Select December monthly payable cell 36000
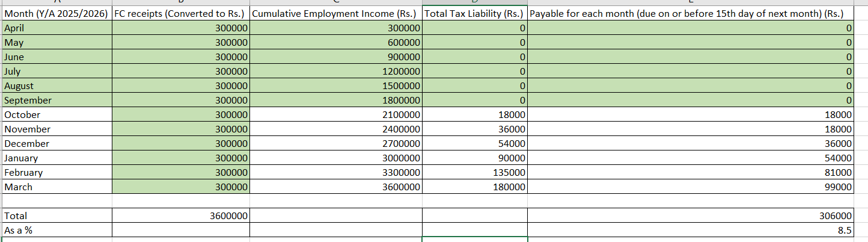 pyautogui.click(x=690, y=144)
